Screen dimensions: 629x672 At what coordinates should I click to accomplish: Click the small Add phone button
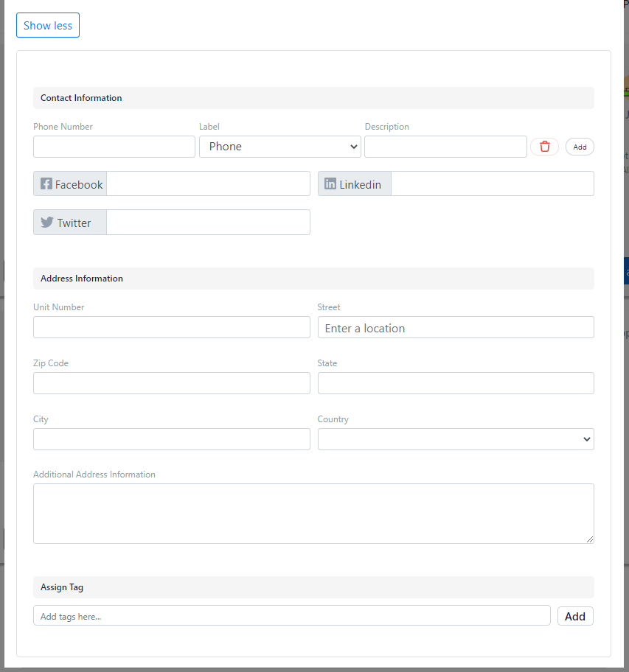pos(580,147)
